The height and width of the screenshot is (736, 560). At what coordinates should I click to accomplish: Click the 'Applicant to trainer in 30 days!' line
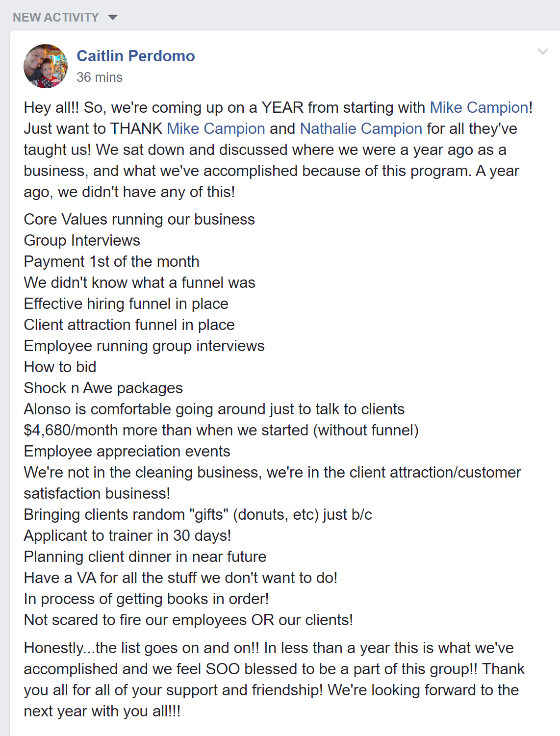point(127,535)
